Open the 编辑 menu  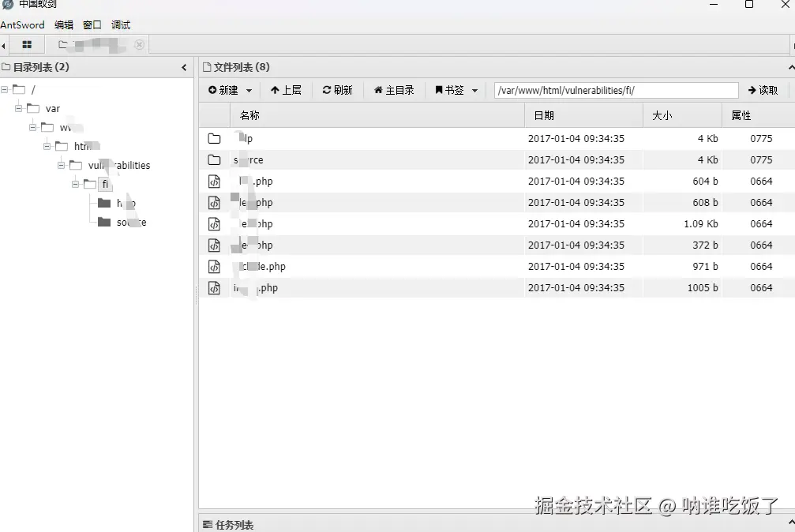pyautogui.click(x=64, y=24)
